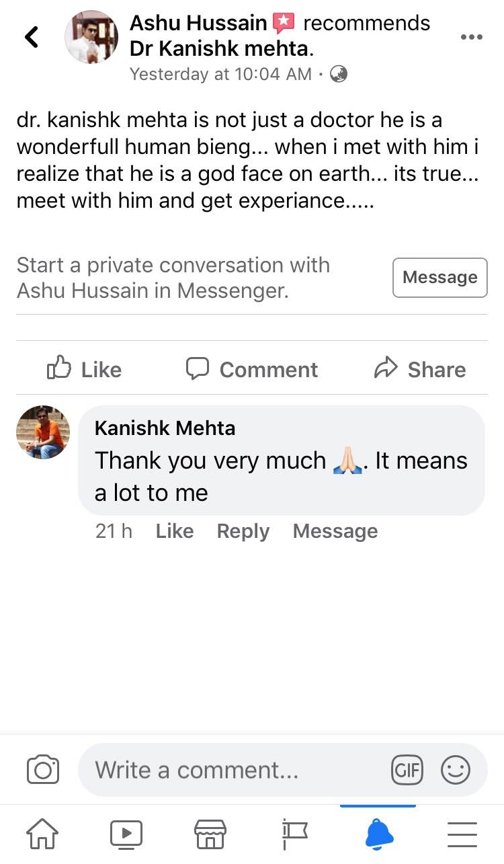Tap the Comment speech bubble button

coord(252,369)
